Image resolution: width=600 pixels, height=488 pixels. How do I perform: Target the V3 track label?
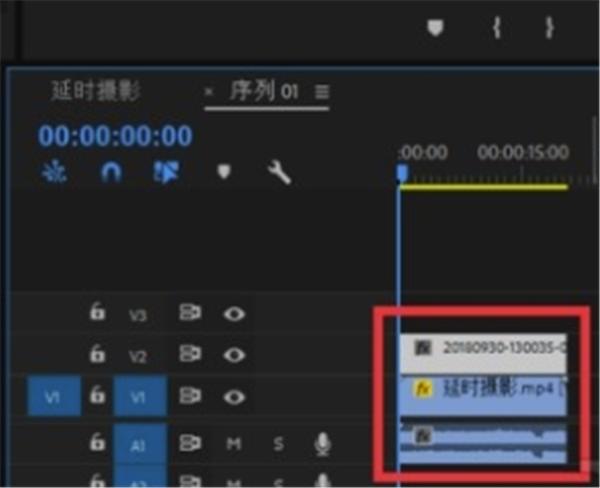click(x=138, y=315)
